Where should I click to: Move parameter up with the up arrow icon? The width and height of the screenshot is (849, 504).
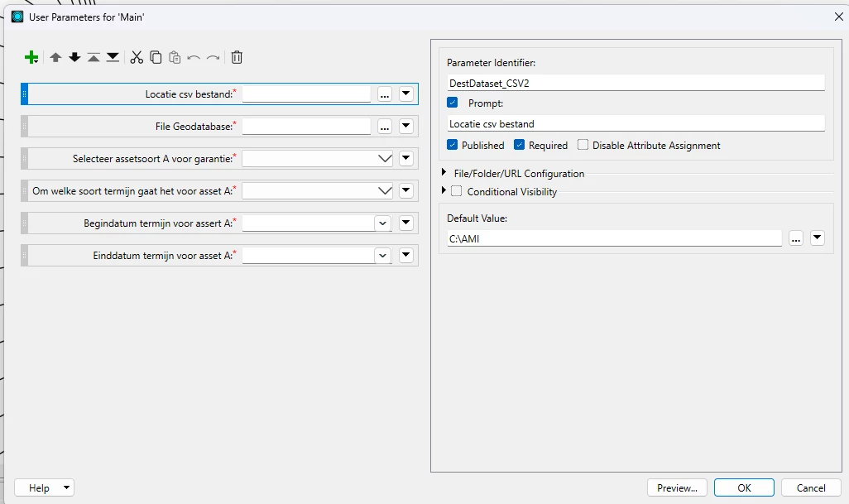(x=55, y=57)
